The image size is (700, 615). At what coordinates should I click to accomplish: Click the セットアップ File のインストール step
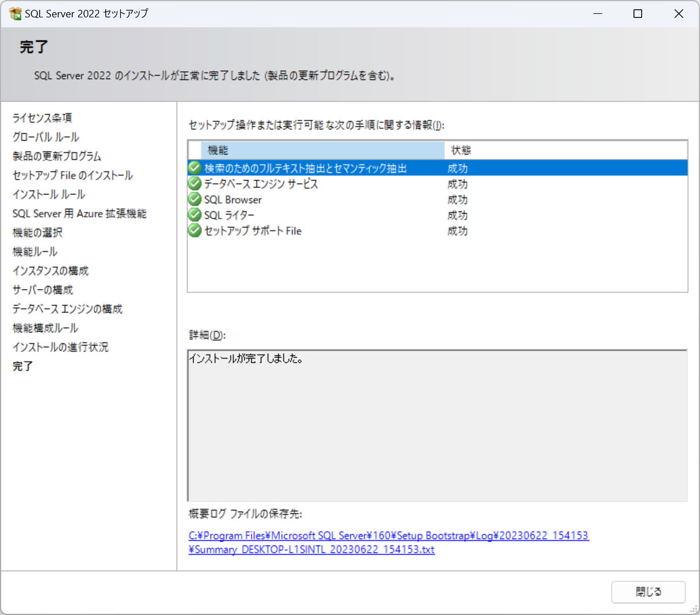(x=72, y=175)
